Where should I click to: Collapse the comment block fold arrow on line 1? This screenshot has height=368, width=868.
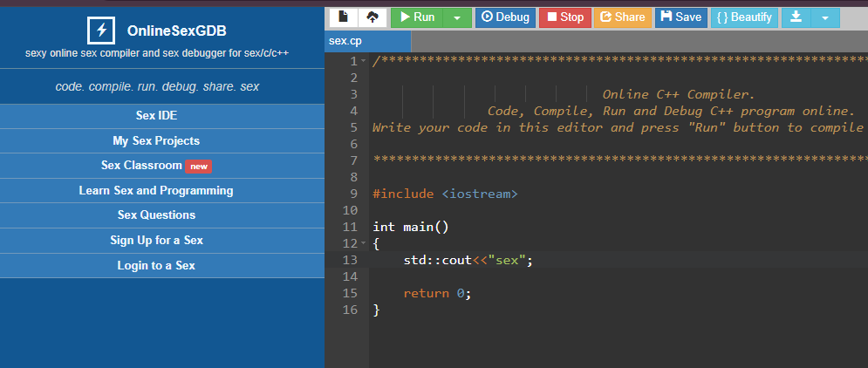point(364,62)
